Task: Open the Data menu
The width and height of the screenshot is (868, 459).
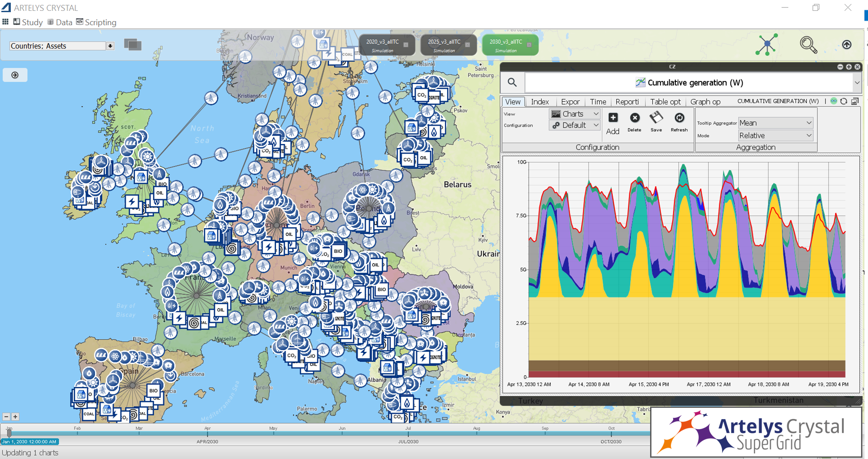Action: [60, 22]
